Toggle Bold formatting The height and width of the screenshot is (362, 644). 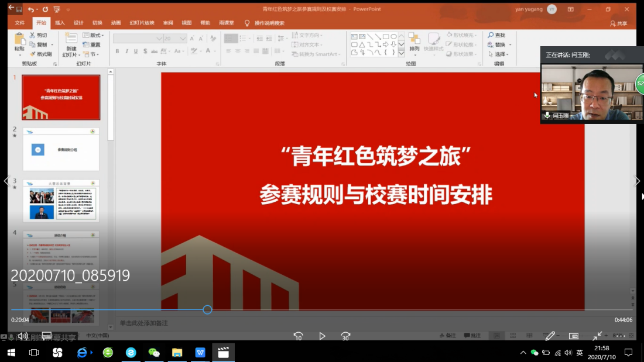coord(117,51)
